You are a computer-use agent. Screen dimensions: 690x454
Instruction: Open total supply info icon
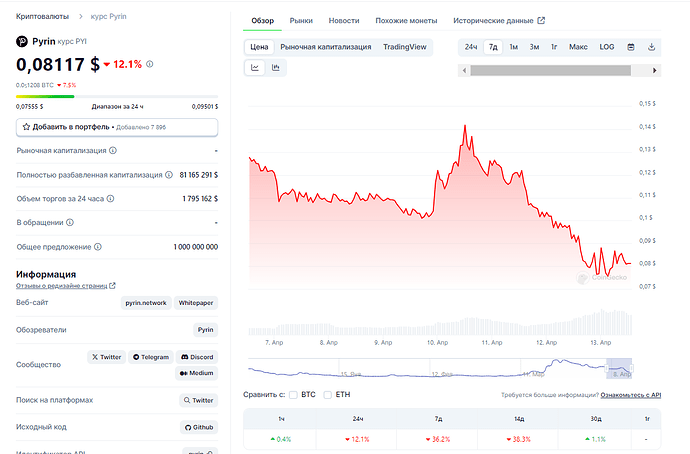pyautogui.click(x=98, y=247)
